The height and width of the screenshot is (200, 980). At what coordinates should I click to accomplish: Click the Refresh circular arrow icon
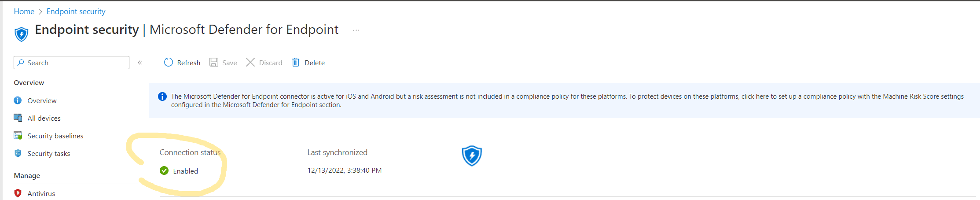[169, 62]
